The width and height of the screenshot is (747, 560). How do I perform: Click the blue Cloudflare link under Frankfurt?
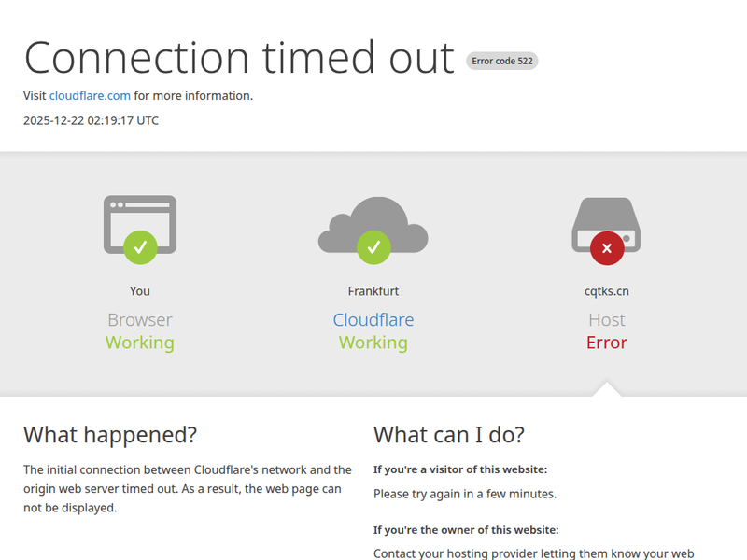tap(373, 319)
